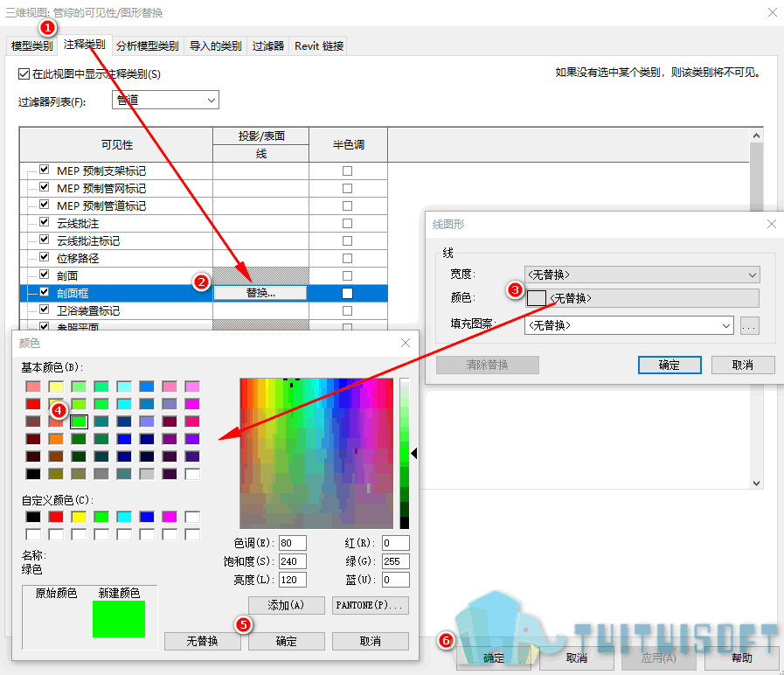Viewport: 784px width, 675px height.
Task: Open PANTONE(P)... color picker
Action: 371,605
